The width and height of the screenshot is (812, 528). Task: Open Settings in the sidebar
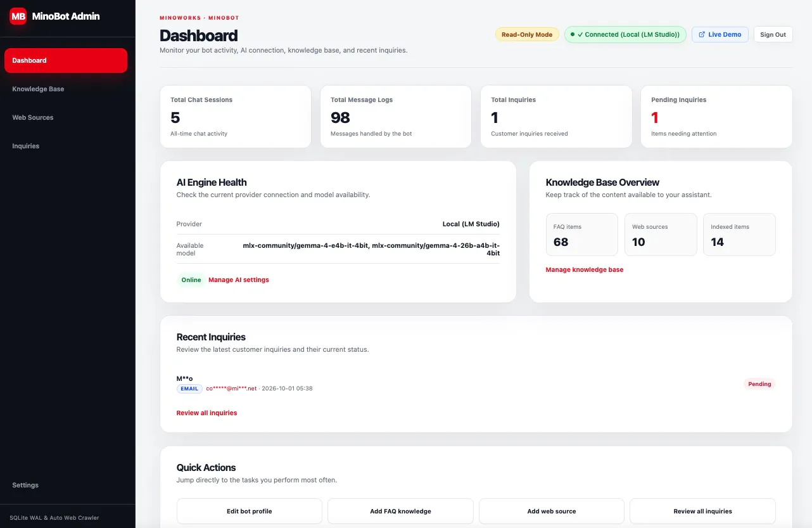pos(25,485)
